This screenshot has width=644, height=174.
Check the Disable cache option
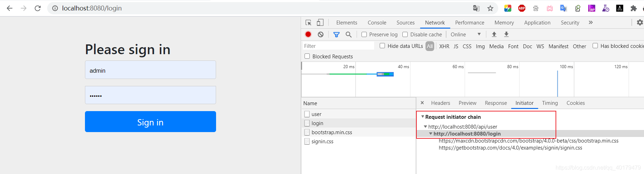tap(405, 34)
